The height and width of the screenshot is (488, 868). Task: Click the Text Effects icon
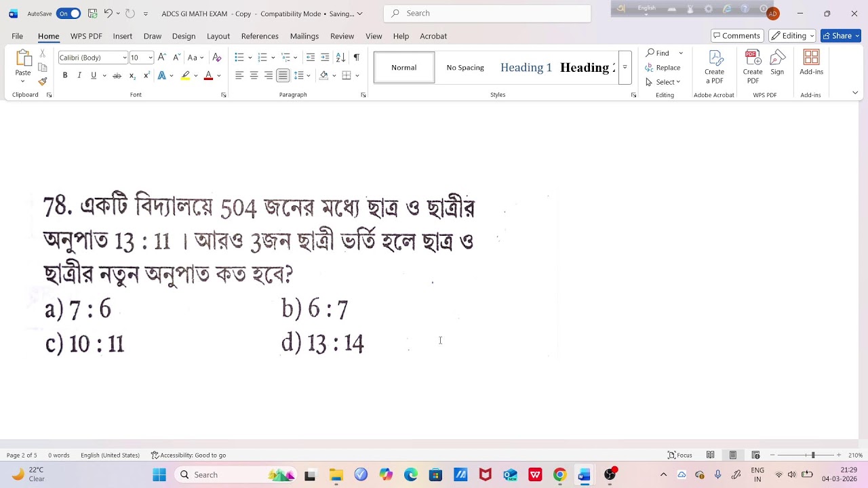click(162, 75)
